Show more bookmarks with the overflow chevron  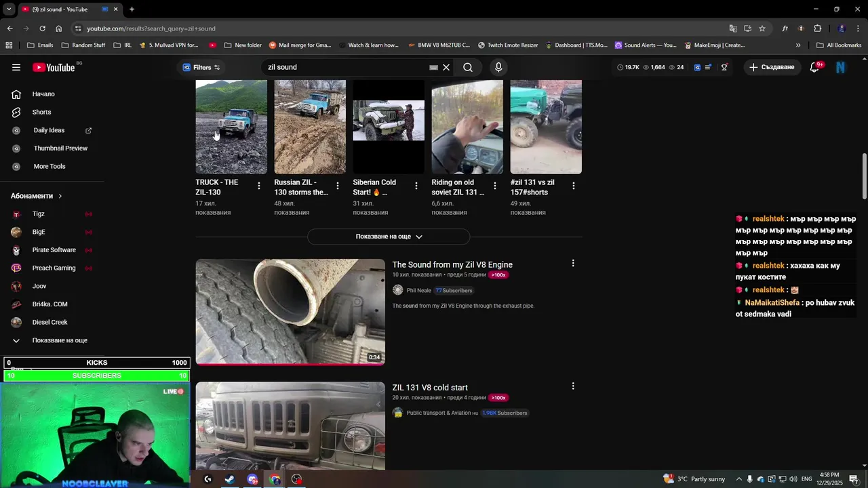tap(798, 45)
